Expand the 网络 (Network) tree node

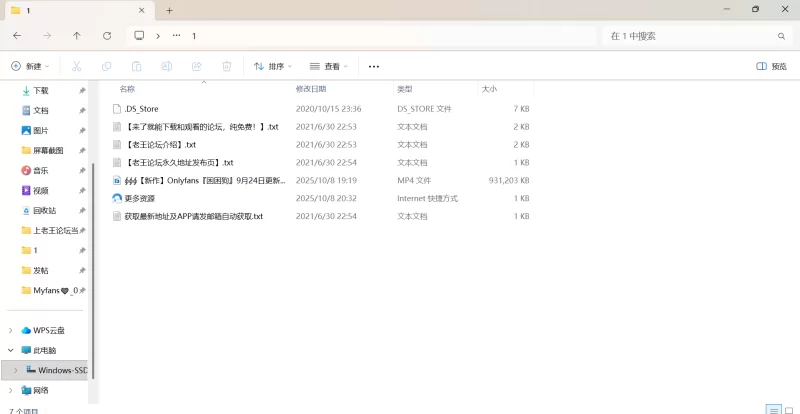click(11, 390)
